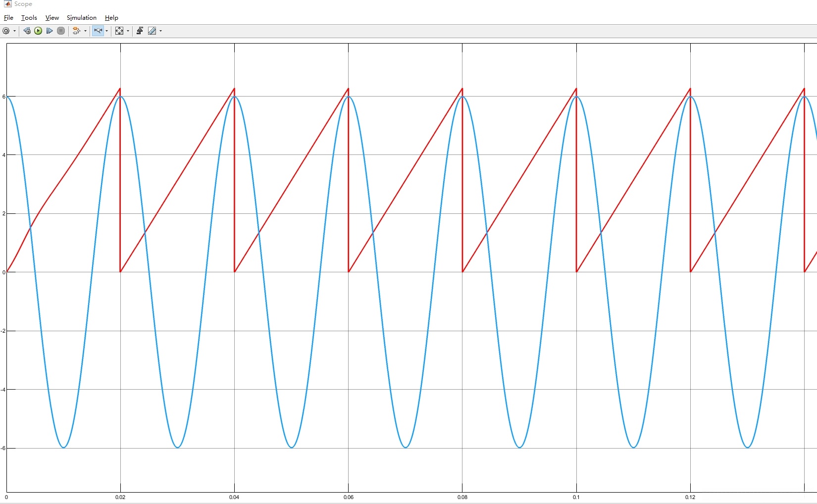Expand the configuration properties dropdown arrow
The image size is (817, 504).
pos(14,31)
